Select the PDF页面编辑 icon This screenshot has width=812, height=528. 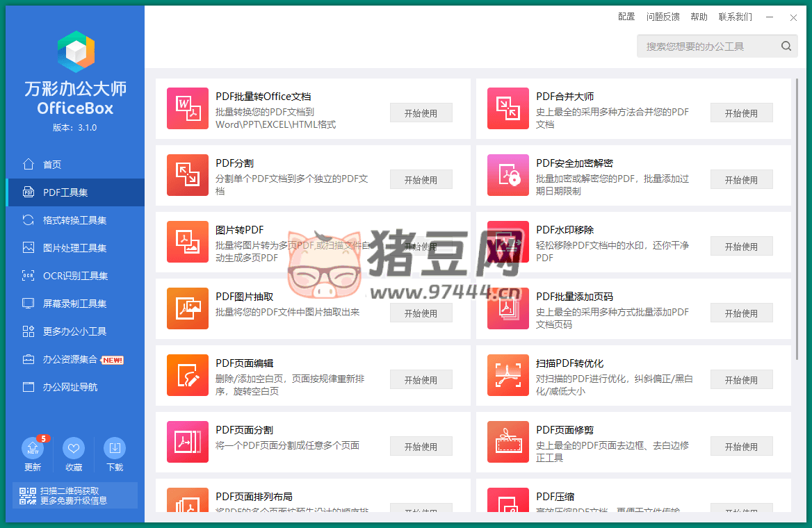[188, 375]
